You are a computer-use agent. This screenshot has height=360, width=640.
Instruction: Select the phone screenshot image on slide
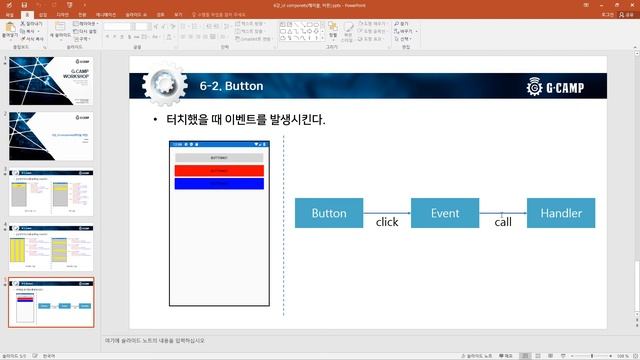(219, 223)
